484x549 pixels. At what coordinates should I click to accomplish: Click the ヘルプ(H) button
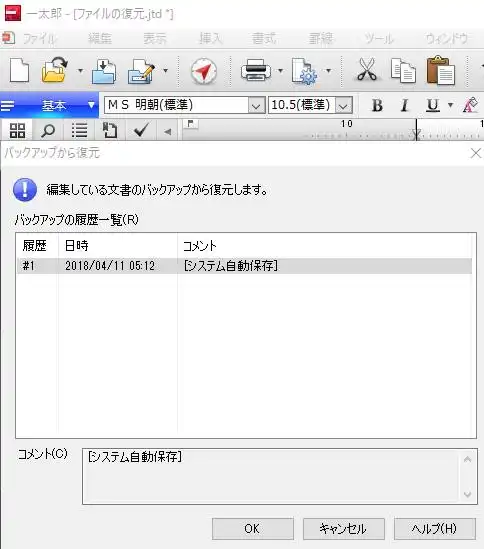(x=435, y=529)
